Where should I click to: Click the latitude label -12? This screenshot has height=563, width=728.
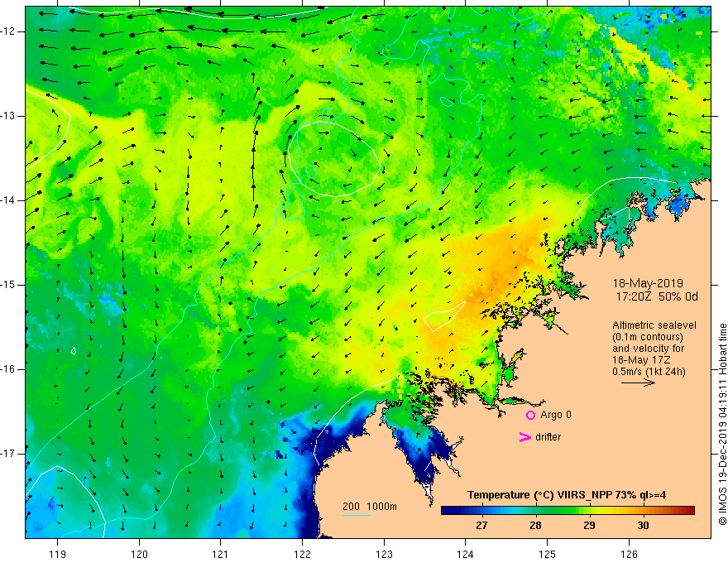(8, 31)
